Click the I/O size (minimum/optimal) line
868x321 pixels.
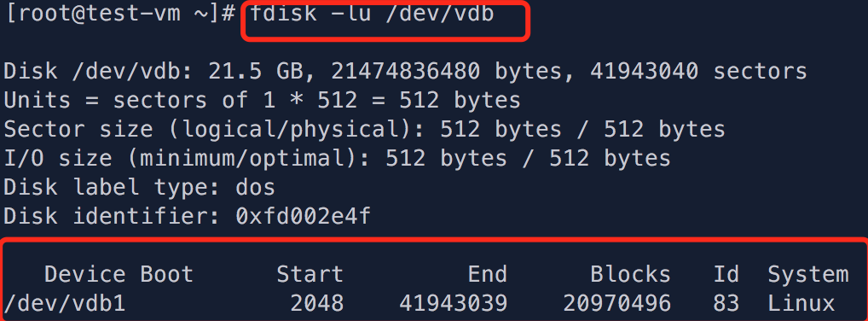(337, 158)
